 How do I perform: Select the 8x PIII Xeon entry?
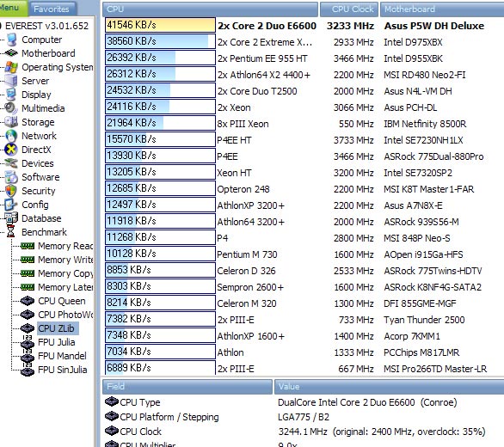(x=243, y=124)
